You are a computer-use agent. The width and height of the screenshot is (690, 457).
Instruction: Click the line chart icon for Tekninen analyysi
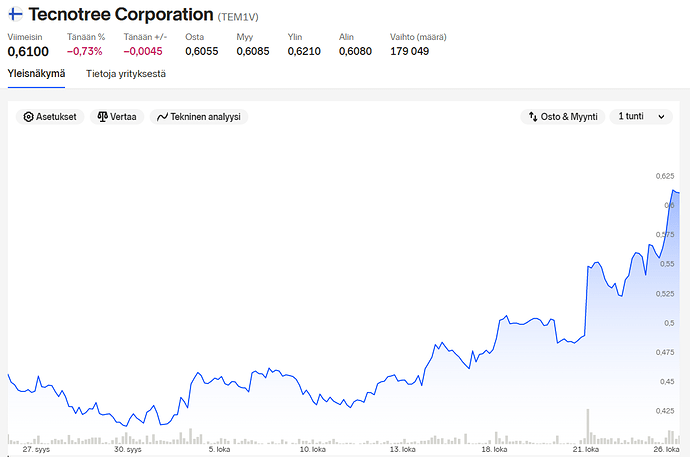click(162, 117)
